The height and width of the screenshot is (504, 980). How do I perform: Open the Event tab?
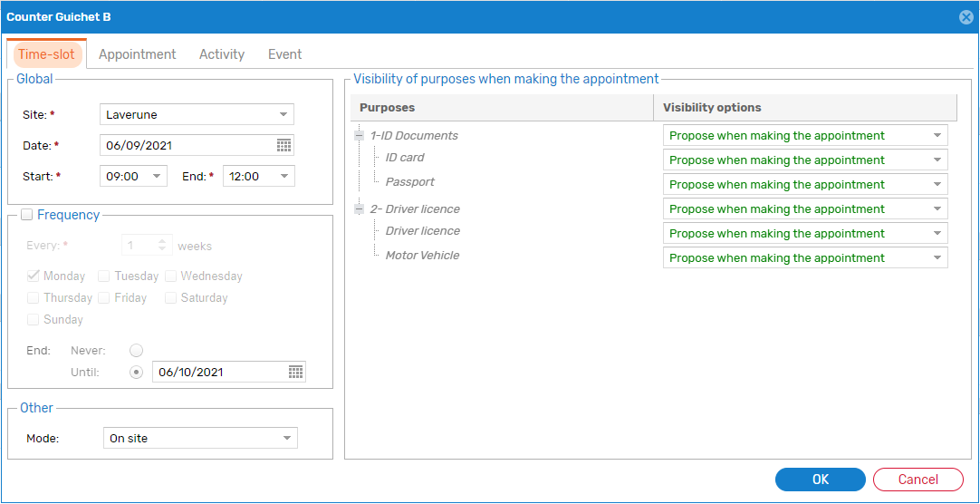(x=285, y=54)
